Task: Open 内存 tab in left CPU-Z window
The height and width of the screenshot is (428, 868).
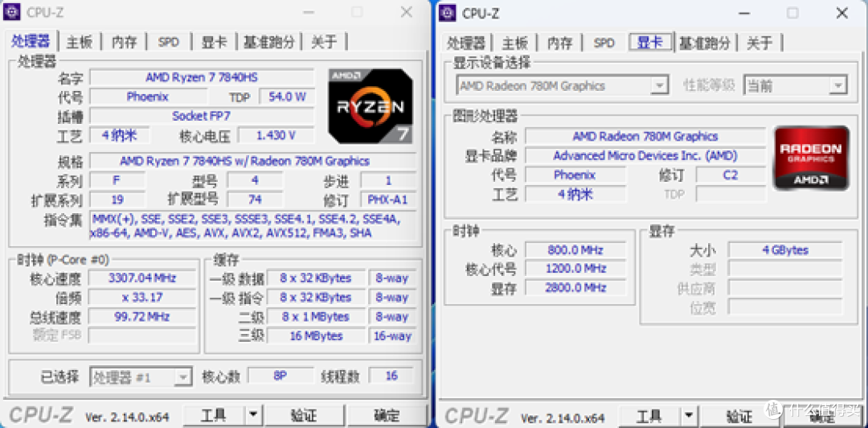Action: (x=124, y=42)
